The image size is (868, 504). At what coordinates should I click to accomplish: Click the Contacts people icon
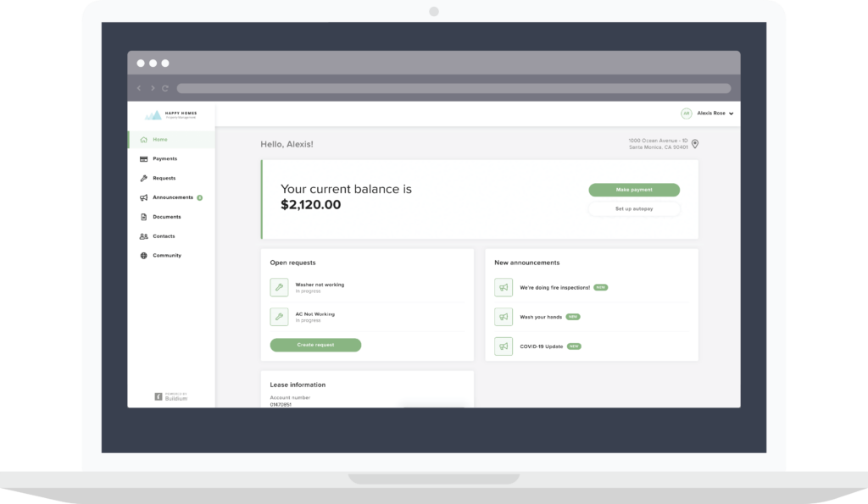tap(144, 236)
